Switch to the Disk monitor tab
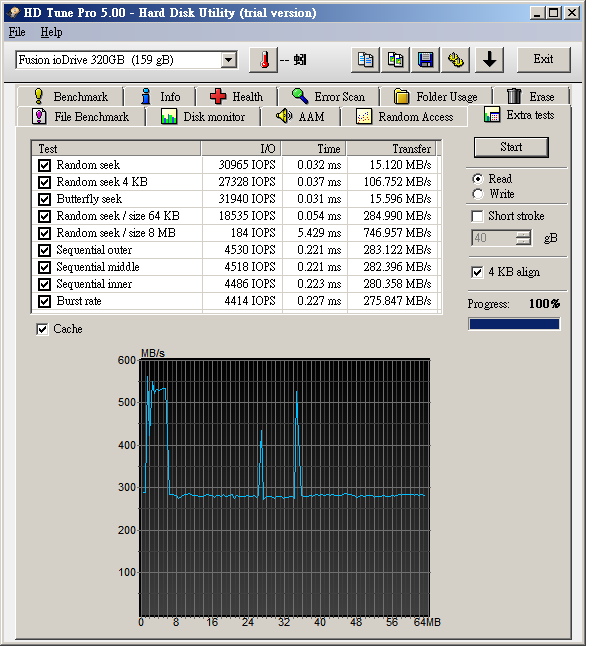 [x=203, y=117]
